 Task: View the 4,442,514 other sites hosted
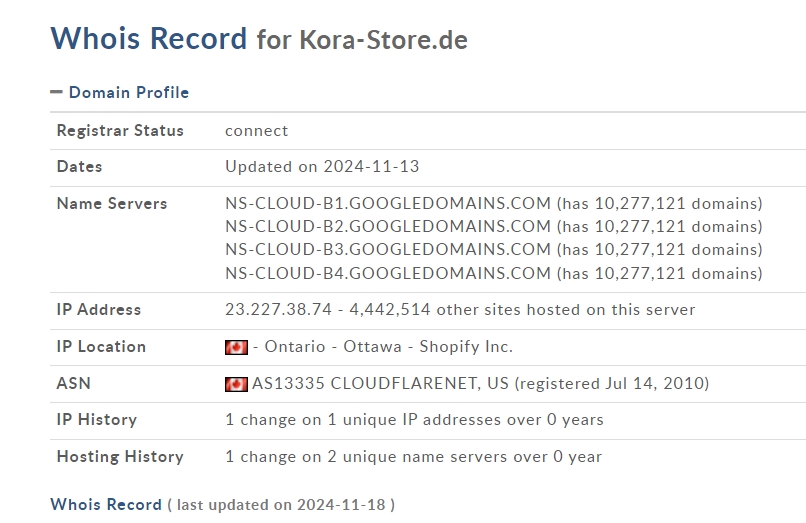[x=522, y=310]
